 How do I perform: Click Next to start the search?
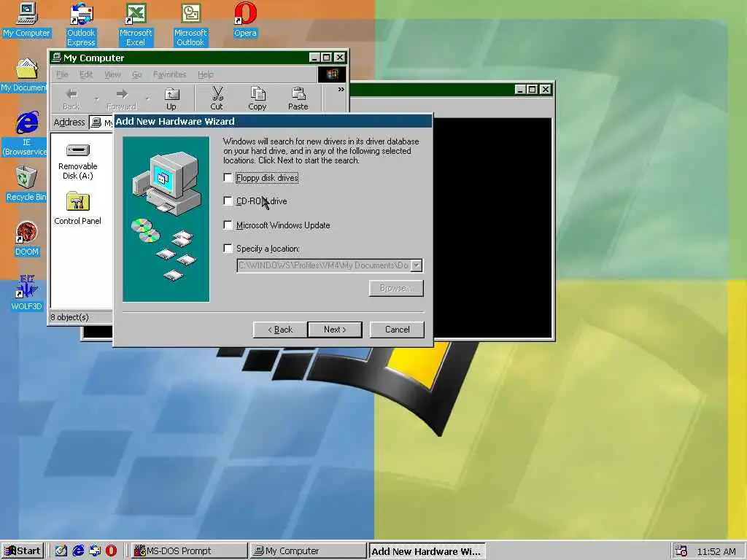point(335,330)
